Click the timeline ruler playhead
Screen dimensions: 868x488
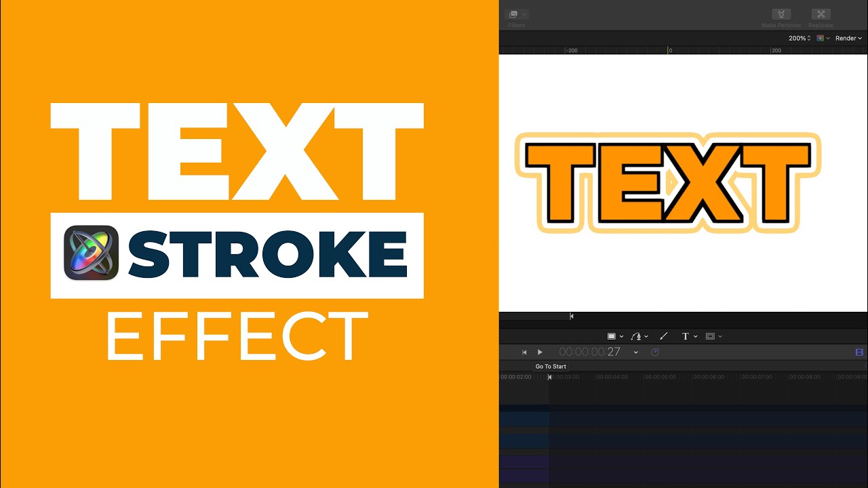pos(549,377)
